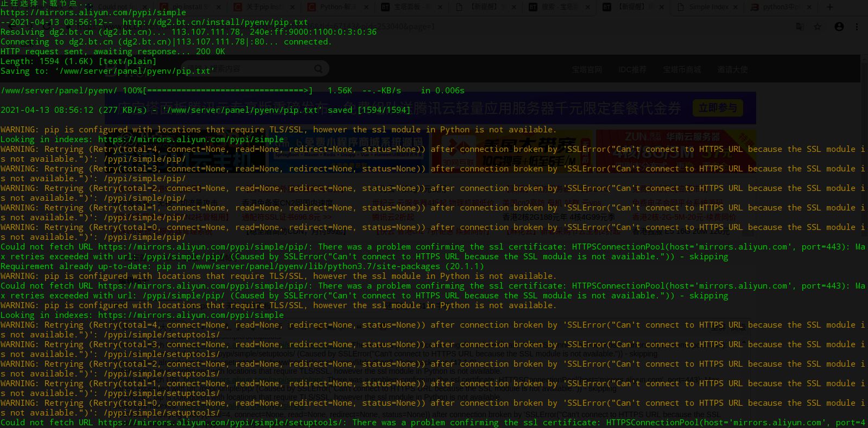Switch to the Python red C-icon tab

(337, 7)
